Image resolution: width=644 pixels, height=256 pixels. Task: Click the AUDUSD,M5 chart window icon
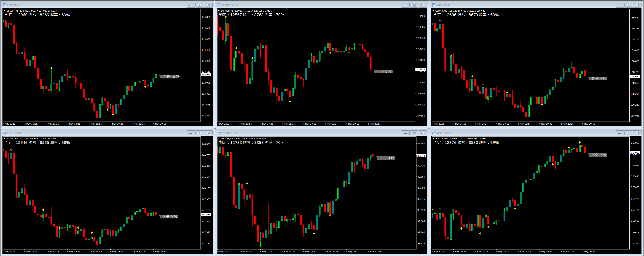coord(433,133)
